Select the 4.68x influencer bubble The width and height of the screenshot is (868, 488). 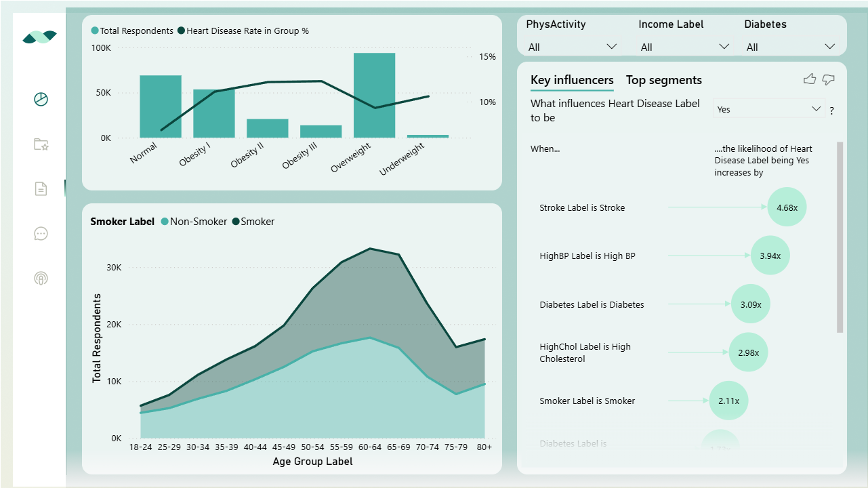(787, 207)
